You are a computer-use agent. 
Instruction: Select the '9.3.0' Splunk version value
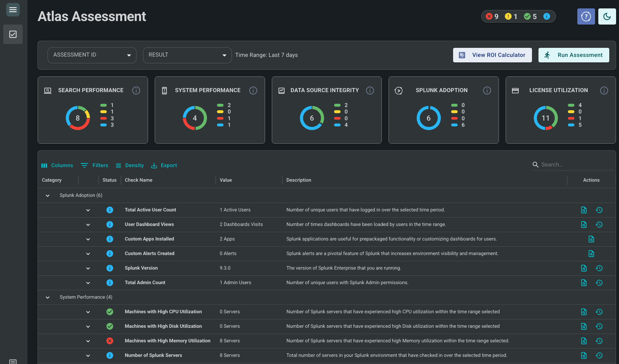[x=225, y=268]
